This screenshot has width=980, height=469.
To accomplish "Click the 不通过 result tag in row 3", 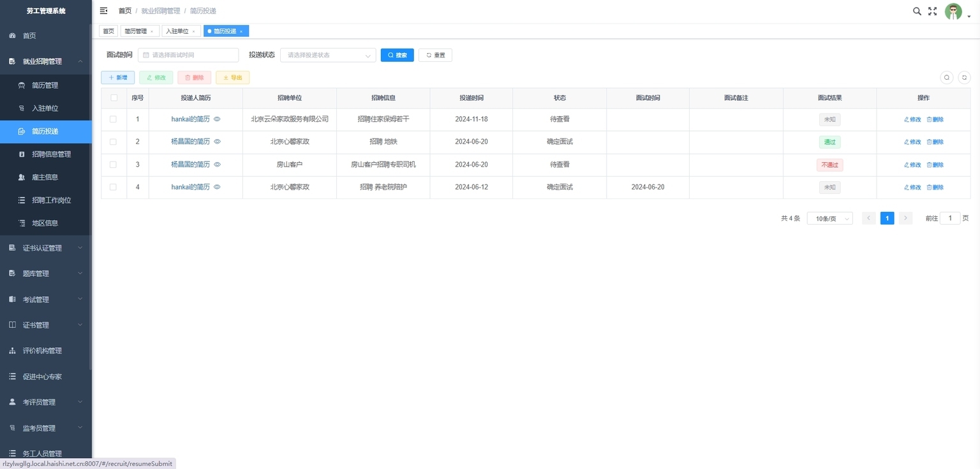I will [x=829, y=165].
